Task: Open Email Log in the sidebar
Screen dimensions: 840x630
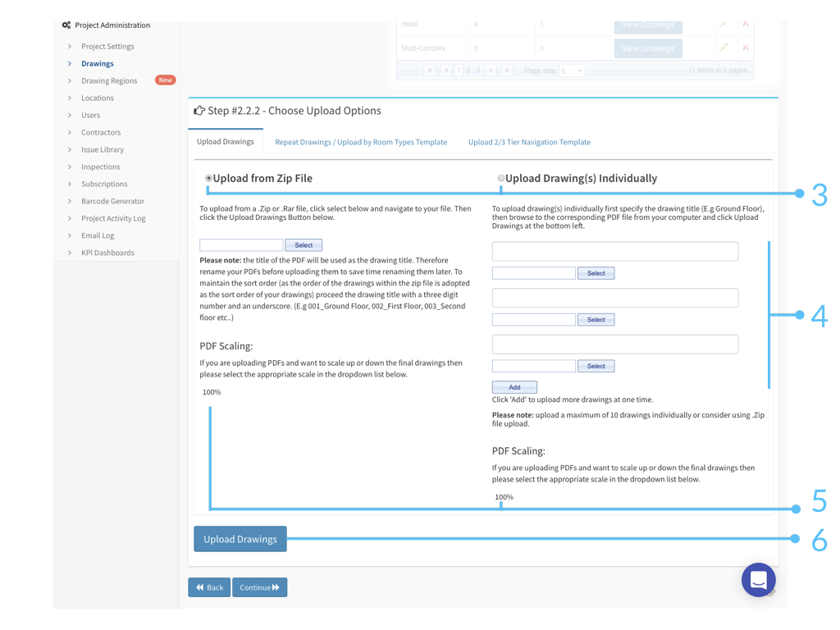Action: click(98, 235)
